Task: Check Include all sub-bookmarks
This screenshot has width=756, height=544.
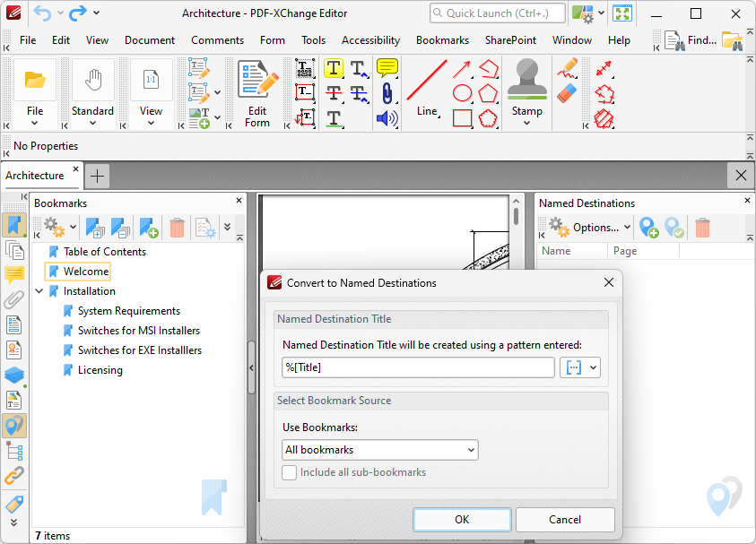Action: pos(290,472)
